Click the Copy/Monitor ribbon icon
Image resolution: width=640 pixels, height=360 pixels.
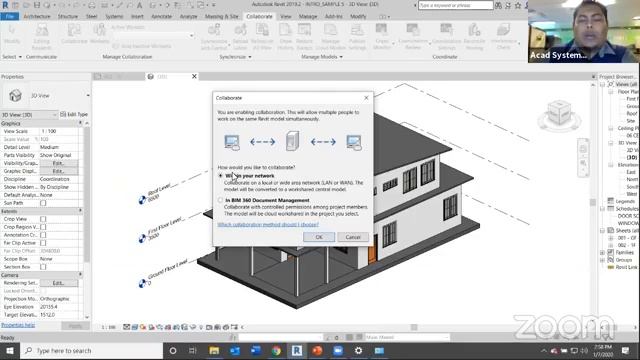[x=382, y=30]
